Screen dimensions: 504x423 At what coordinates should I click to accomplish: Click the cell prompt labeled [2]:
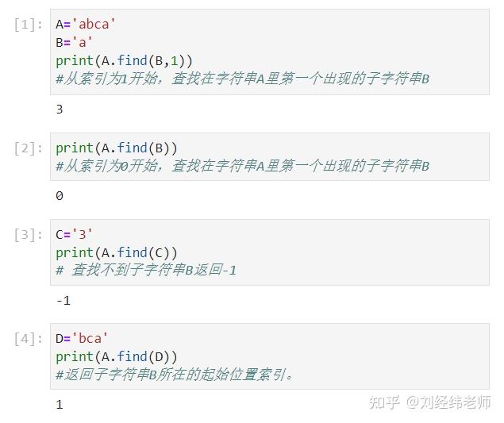coord(29,148)
